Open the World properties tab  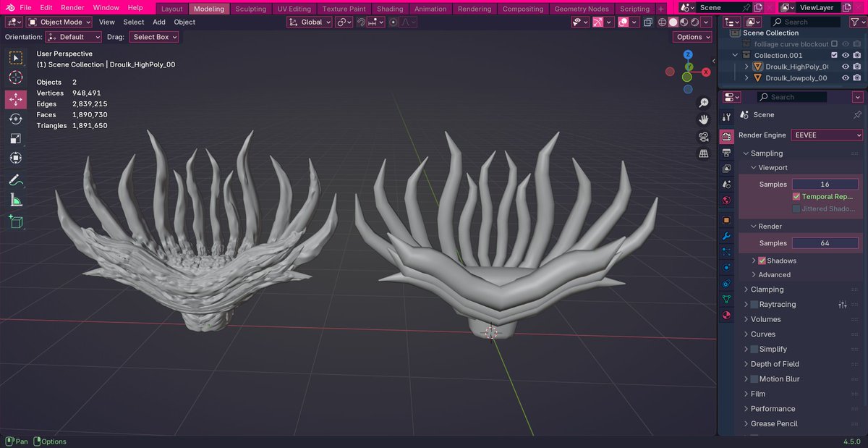click(726, 200)
